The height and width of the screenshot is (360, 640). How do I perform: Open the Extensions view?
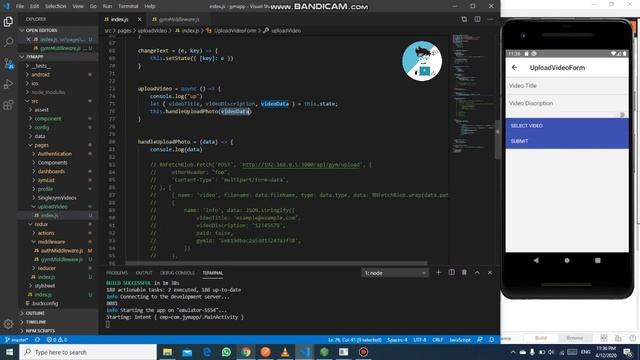pyautogui.click(x=8, y=105)
